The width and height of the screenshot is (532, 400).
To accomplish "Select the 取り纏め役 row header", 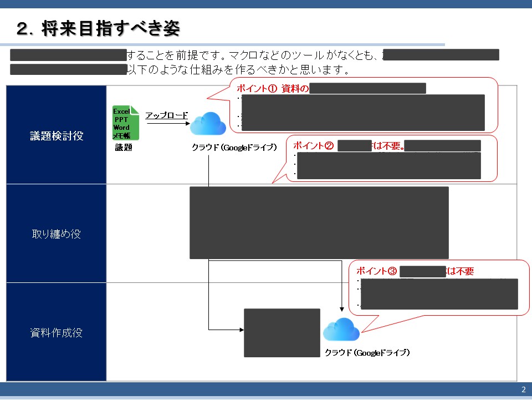I will click(57, 233).
